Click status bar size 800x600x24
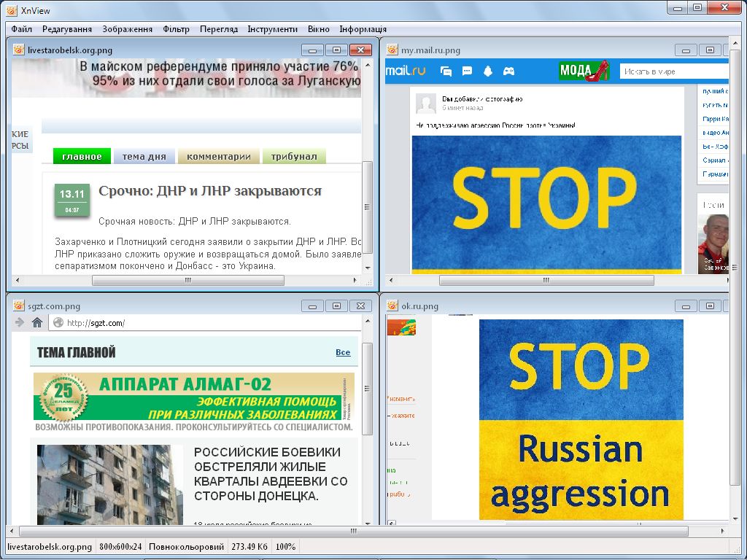The width and height of the screenshot is (747, 560). coord(120,547)
